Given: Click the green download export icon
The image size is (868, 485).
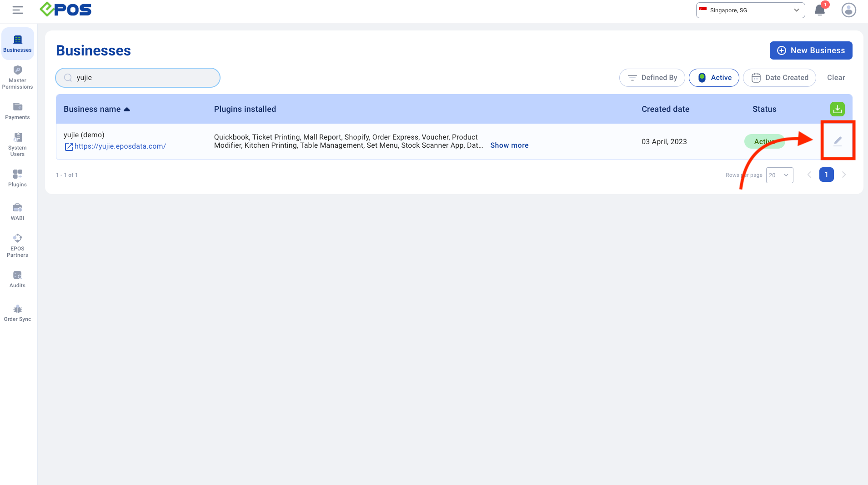Looking at the screenshot, I should point(837,109).
